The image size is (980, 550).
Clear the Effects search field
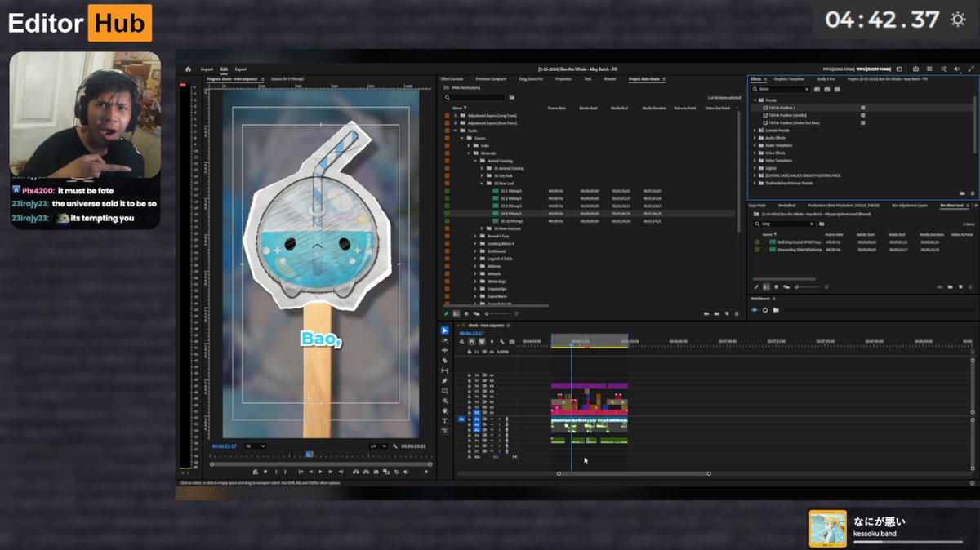807,89
